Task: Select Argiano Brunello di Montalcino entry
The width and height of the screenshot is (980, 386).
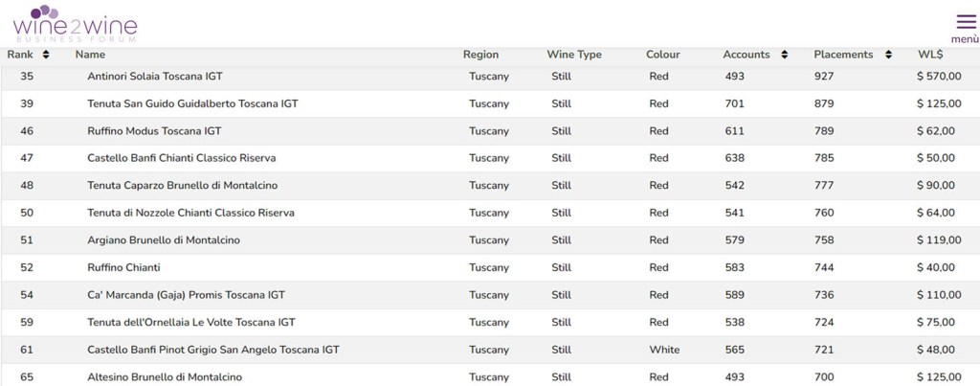Action: 163,239
